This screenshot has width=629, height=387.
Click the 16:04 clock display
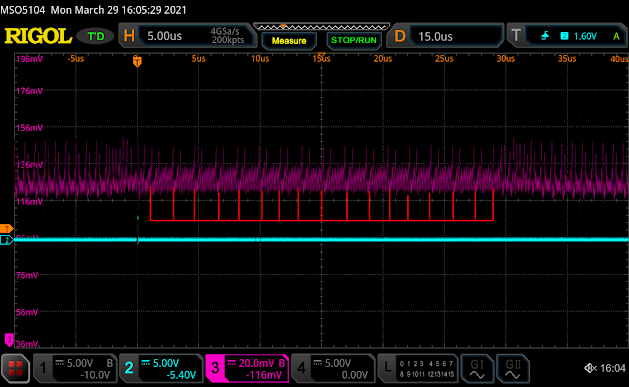tap(613, 368)
